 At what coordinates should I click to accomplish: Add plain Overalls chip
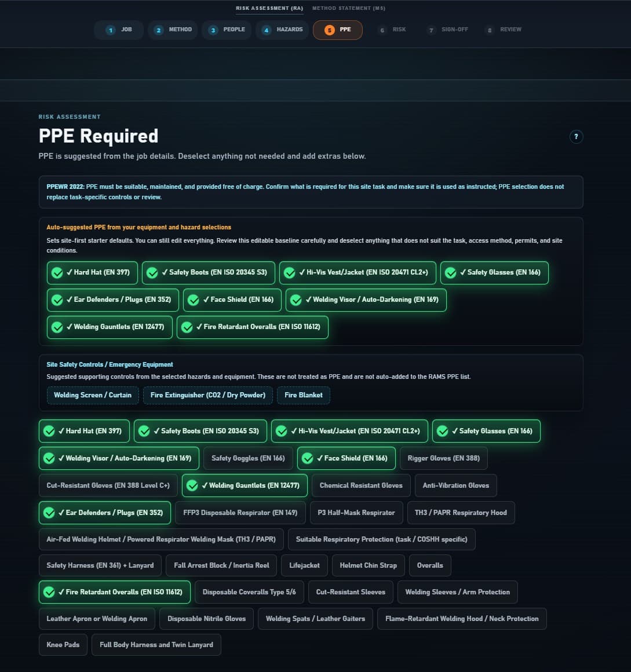click(x=430, y=566)
